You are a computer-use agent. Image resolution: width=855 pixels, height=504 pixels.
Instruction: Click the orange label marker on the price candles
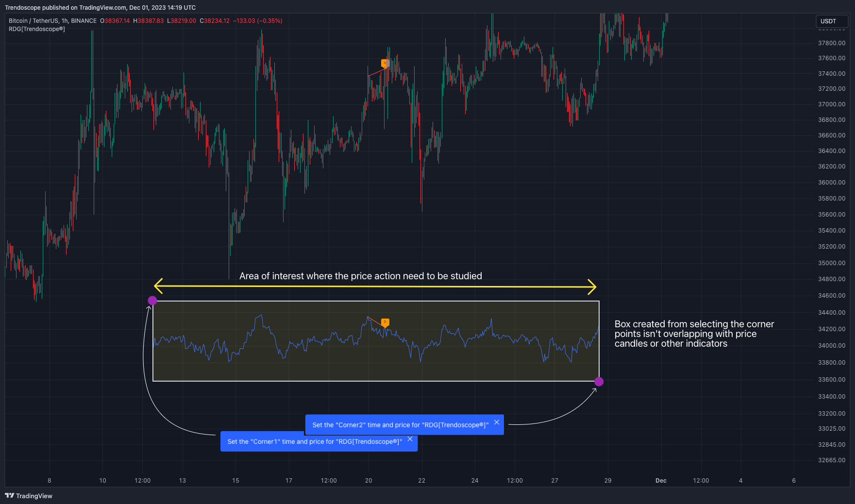(385, 63)
